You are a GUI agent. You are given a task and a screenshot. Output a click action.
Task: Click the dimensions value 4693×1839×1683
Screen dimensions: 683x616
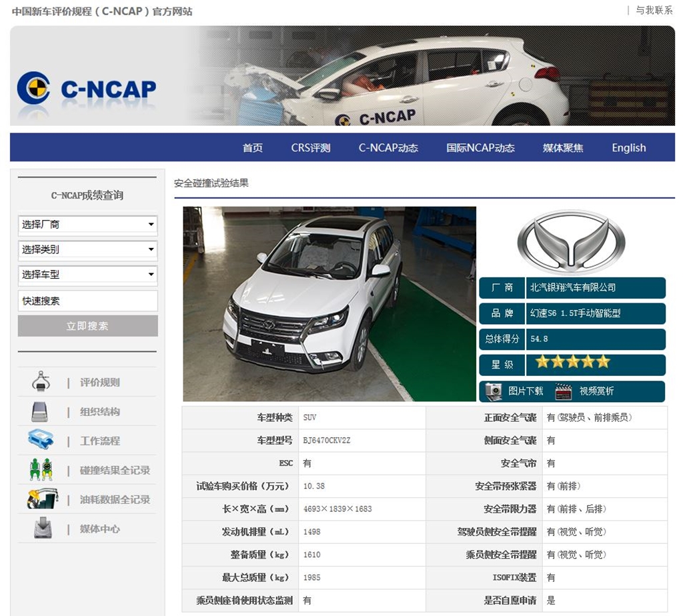337,509
